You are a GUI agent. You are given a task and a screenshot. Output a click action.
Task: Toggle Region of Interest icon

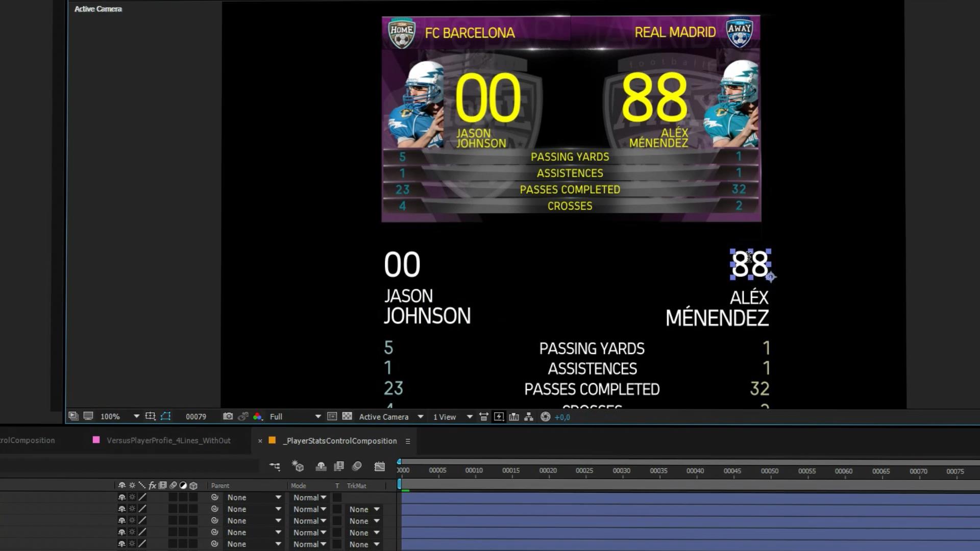332,416
